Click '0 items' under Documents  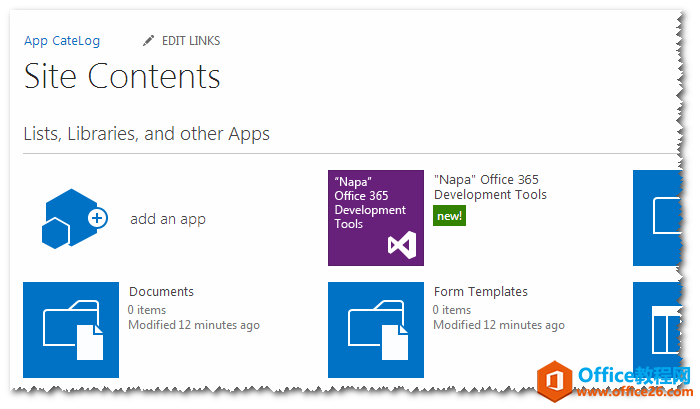147,309
